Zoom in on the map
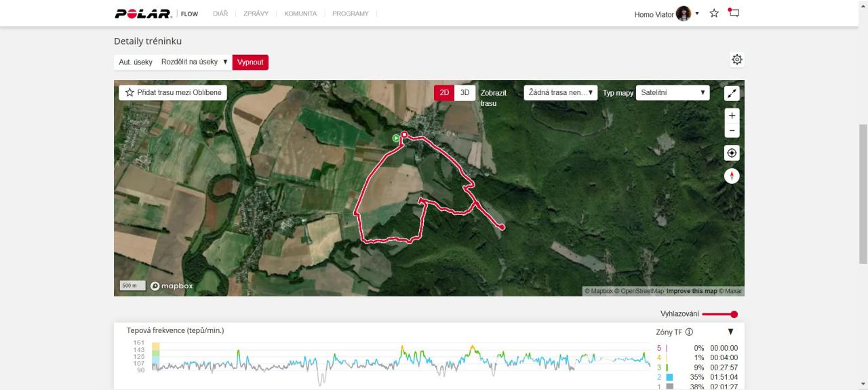 [732, 116]
